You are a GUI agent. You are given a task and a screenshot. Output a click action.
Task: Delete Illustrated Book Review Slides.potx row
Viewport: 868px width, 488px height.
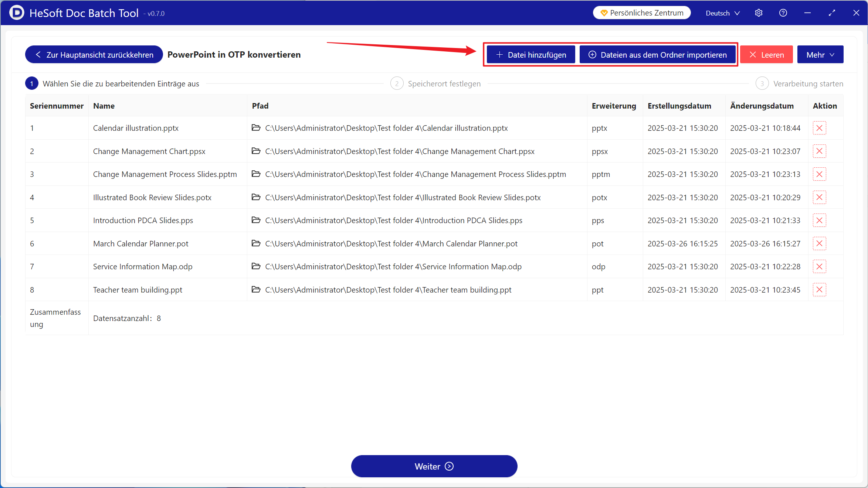[819, 197]
